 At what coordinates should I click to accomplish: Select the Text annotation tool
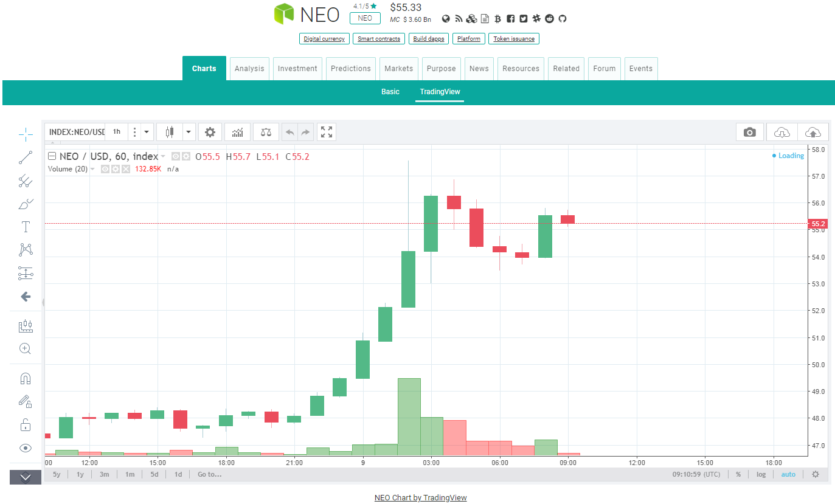pyautogui.click(x=26, y=227)
